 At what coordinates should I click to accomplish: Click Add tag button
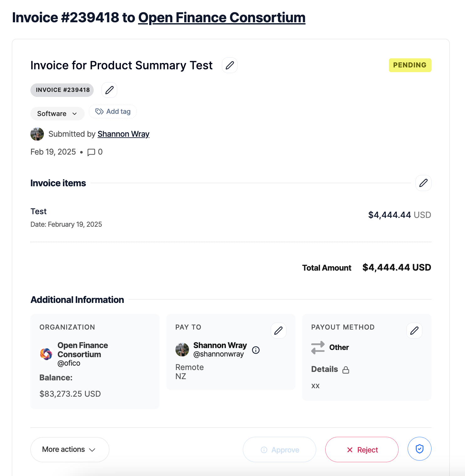(x=113, y=112)
